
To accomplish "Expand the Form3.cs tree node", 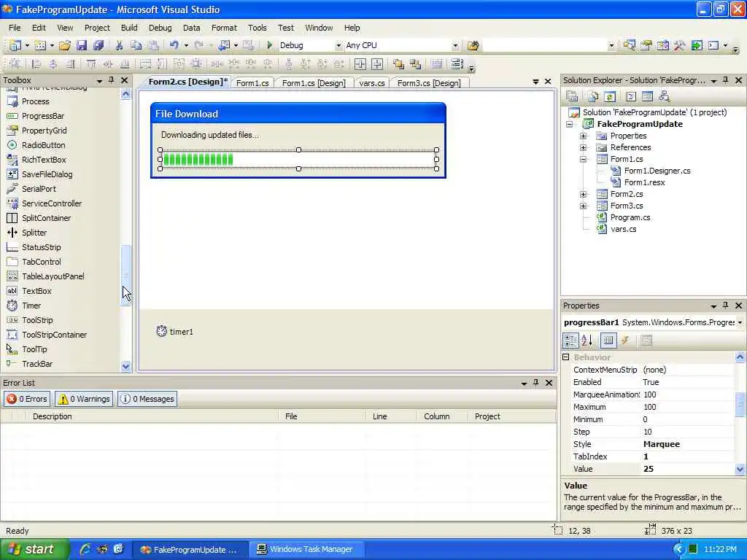I will pyautogui.click(x=583, y=206).
